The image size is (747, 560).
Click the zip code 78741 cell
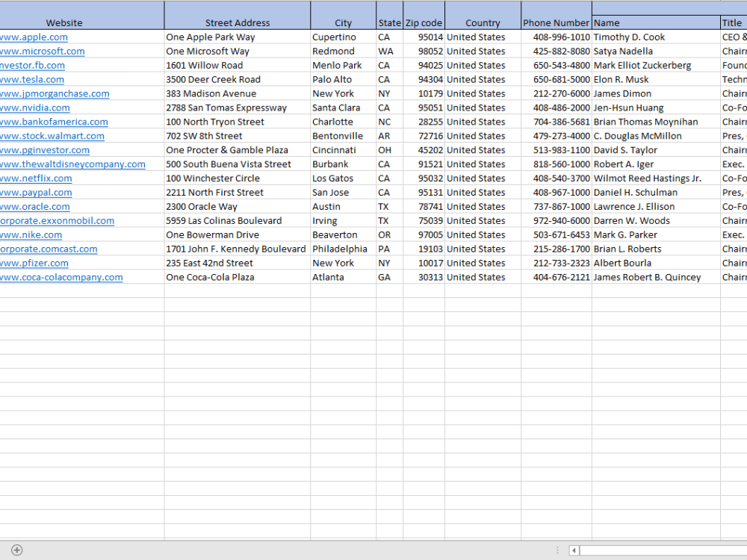(x=424, y=207)
